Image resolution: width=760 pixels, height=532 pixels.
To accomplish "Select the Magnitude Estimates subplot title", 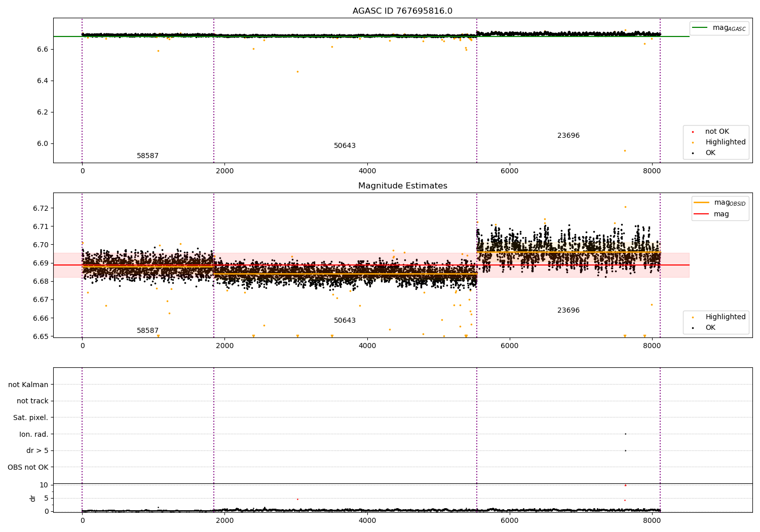I will click(402, 186).
